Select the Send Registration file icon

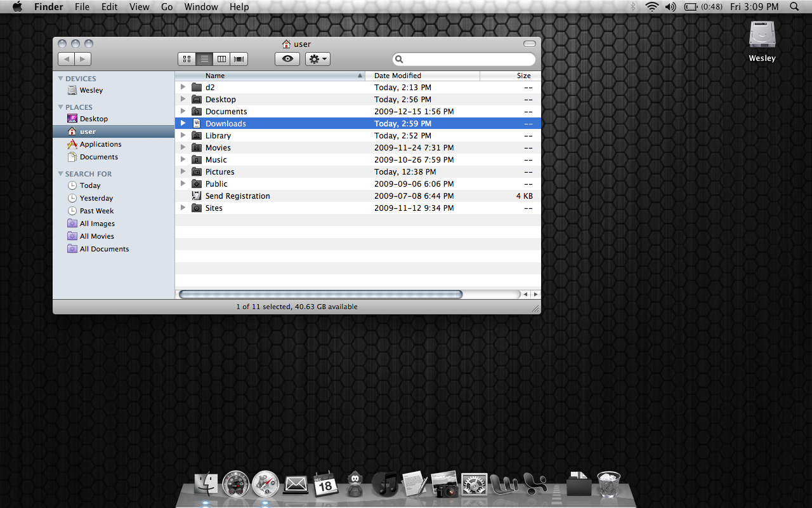(197, 196)
